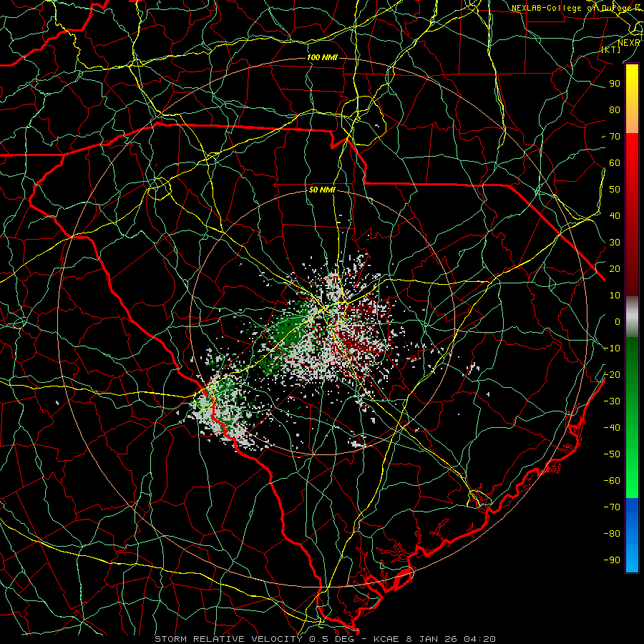The width and height of the screenshot is (644, 644).
Task: Pick the blue segment of the velocity color bar
Action: coord(632,535)
